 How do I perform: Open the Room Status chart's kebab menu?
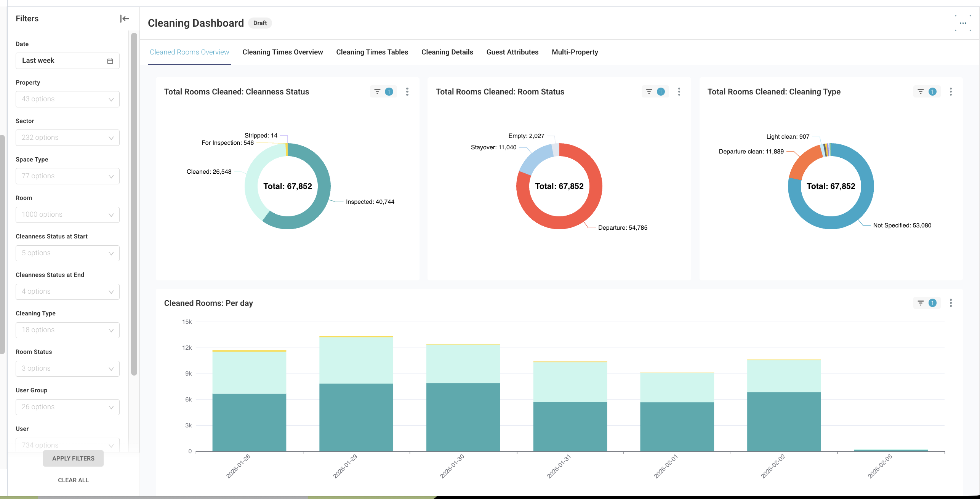[679, 92]
